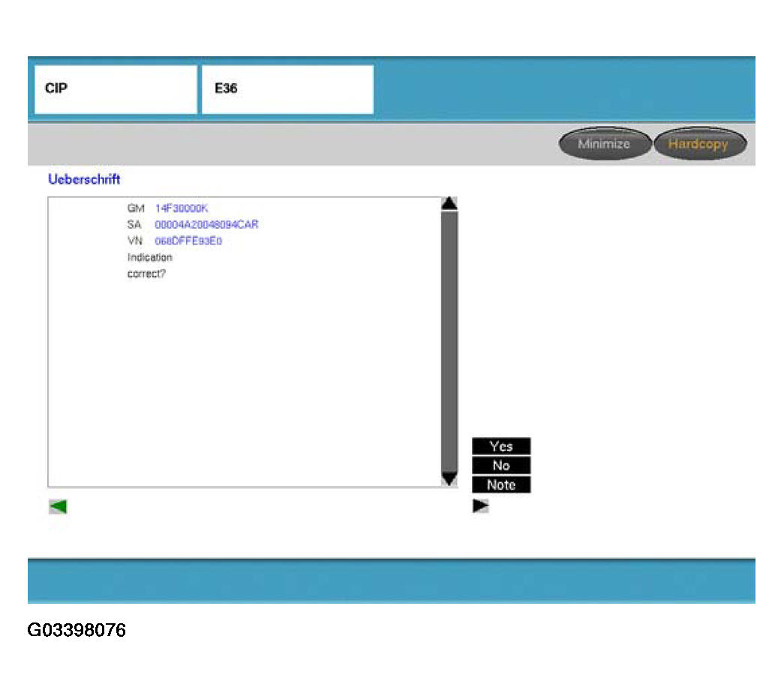Answer Yes to indication prompt
The width and height of the screenshot is (784, 693).
[x=501, y=446]
